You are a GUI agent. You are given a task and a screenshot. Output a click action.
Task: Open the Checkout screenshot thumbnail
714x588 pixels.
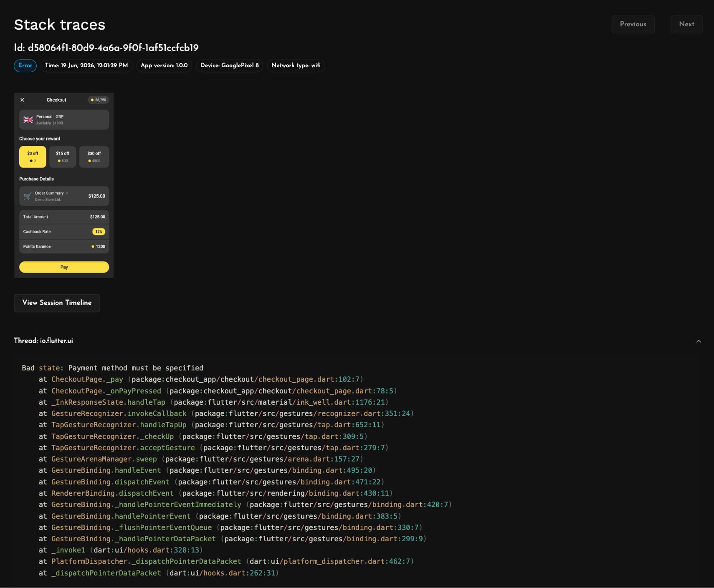coord(64,185)
